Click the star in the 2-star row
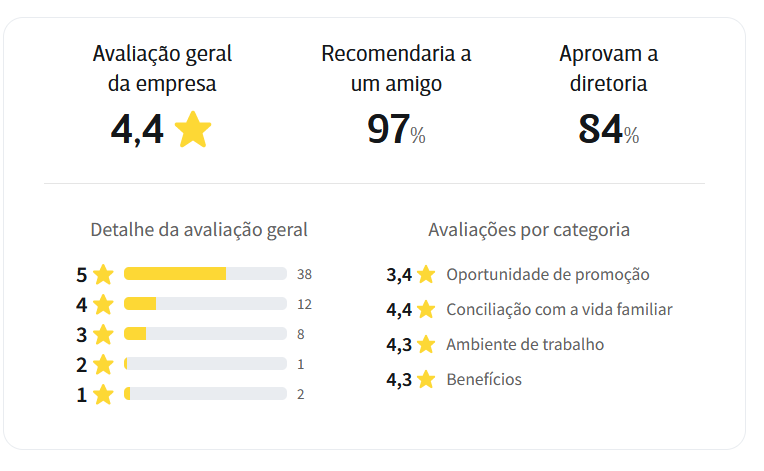The image size is (764, 471). point(103,365)
